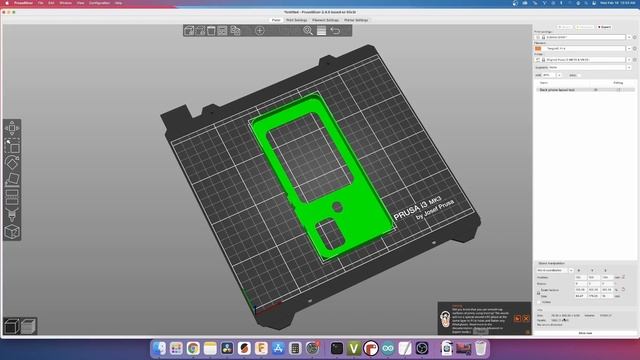Open the Help menu
This screenshot has height=360, width=640.
click(x=118, y=3)
